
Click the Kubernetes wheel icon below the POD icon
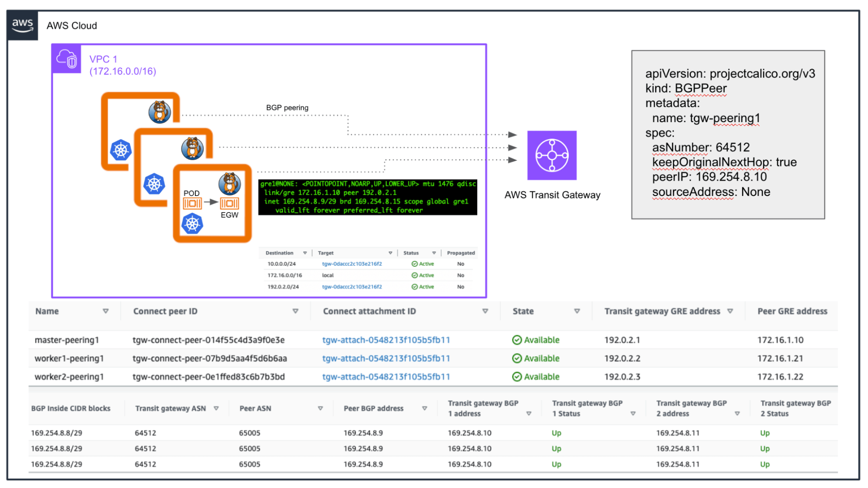[x=192, y=224]
